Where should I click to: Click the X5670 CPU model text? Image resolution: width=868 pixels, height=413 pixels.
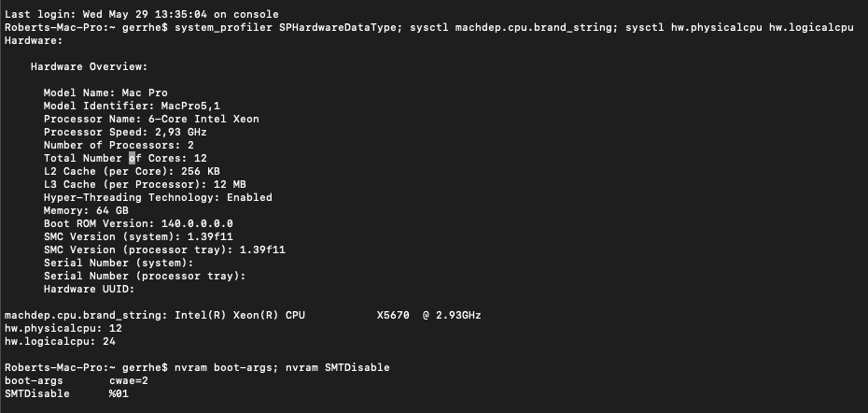[x=393, y=316]
